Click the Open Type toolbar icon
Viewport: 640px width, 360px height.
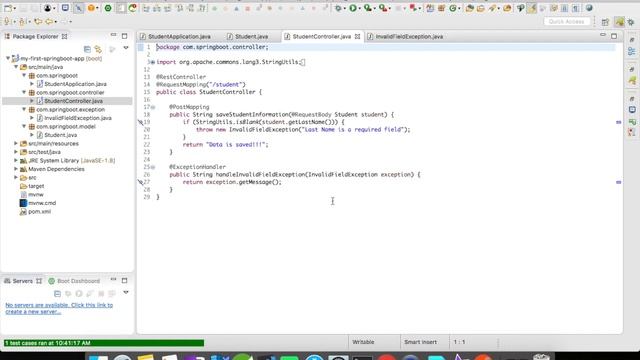[470, 8]
